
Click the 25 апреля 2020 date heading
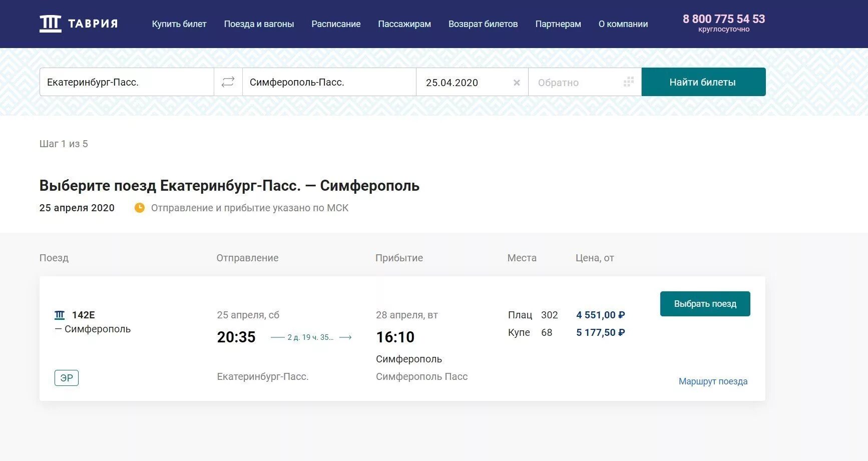[77, 208]
